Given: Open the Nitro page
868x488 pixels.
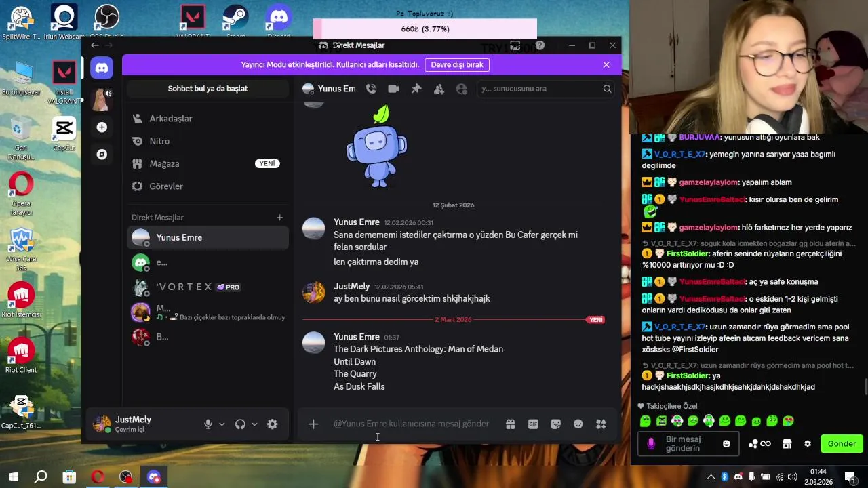Looking at the screenshot, I should [x=208, y=141].
